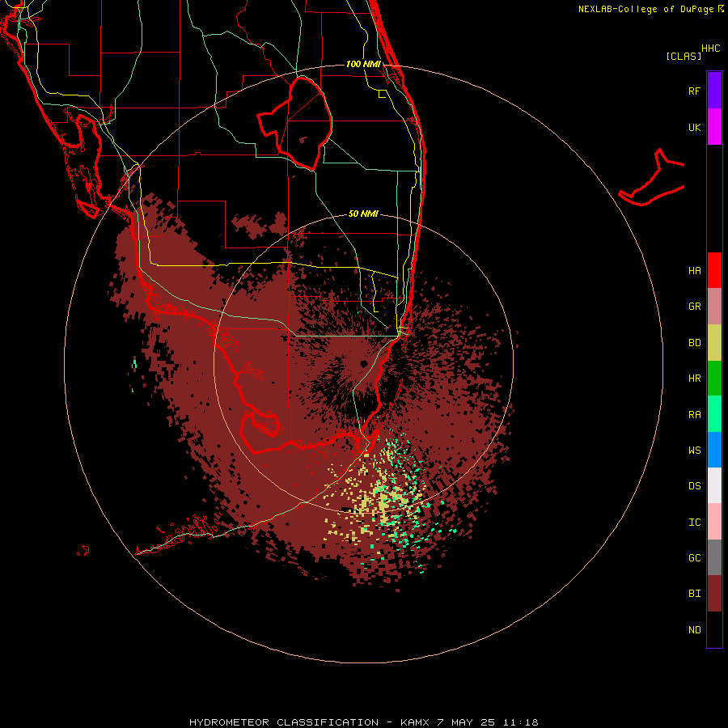This screenshot has width=728, height=728.
Task: Click the RF legend label
Action: [x=694, y=91]
